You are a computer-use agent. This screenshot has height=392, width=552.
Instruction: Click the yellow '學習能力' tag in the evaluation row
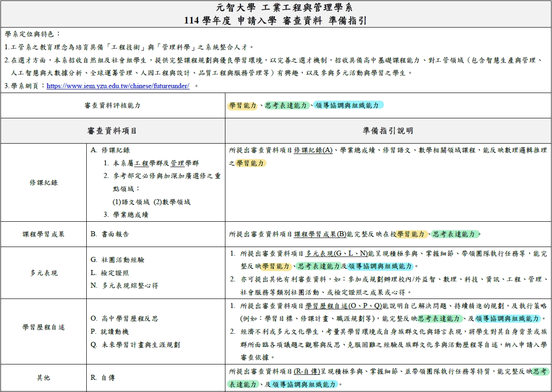pyautogui.click(x=243, y=106)
